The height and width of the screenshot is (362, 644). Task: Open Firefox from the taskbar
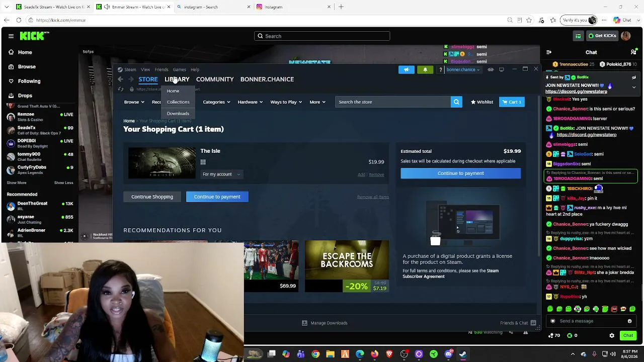[x=374, y=354]
